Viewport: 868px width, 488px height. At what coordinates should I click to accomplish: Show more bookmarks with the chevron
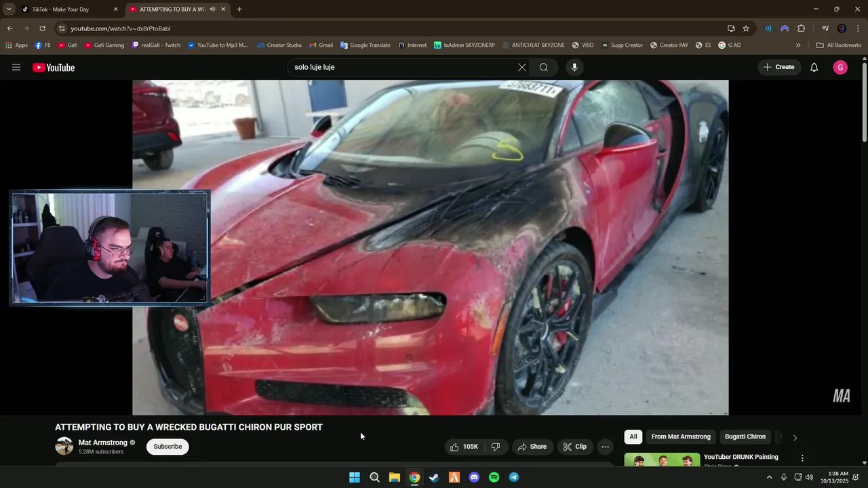[x=798, y=45]
